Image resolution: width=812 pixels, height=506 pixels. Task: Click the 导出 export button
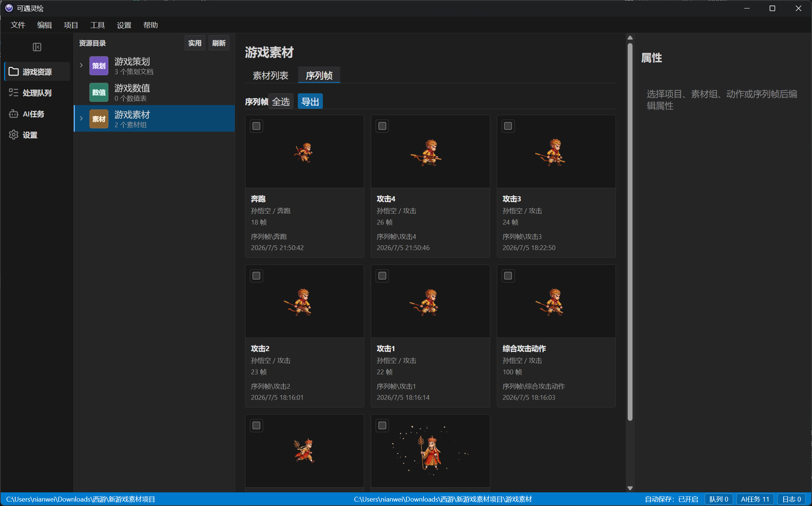[x=310, y=101]
